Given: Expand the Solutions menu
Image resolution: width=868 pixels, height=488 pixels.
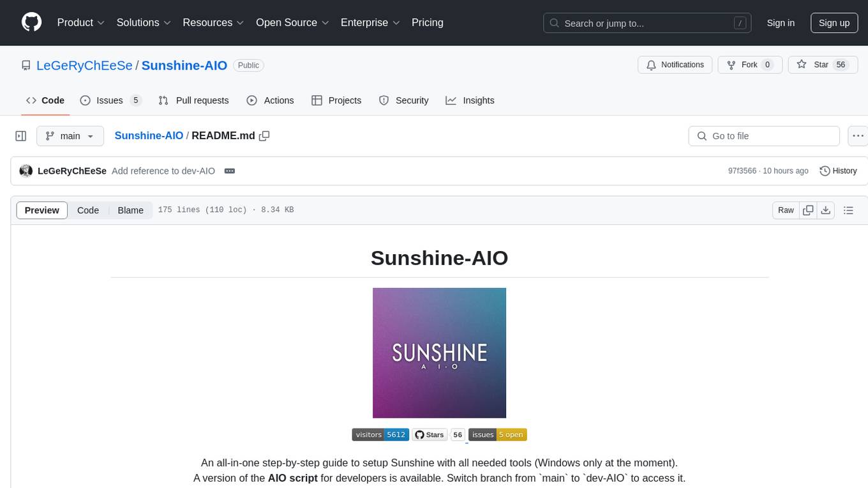Looking at the screenshot, I should (144, 22).
